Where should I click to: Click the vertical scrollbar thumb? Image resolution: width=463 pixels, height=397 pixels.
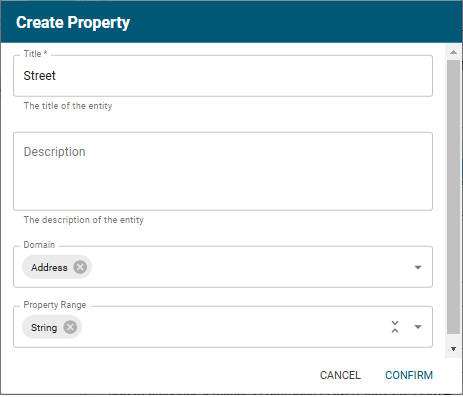click(453, 197)
